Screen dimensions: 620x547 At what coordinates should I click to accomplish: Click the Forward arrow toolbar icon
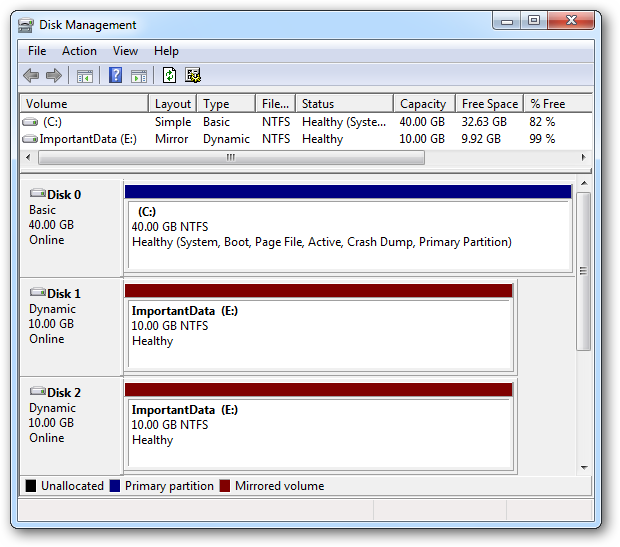coord(54,75)
